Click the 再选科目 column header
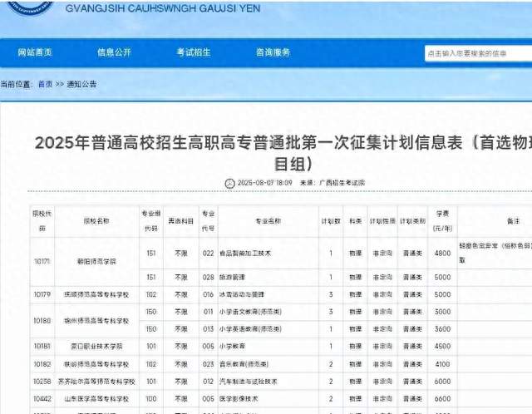The height and width of the screenshot is (414, 532). (x=181, y=221)
